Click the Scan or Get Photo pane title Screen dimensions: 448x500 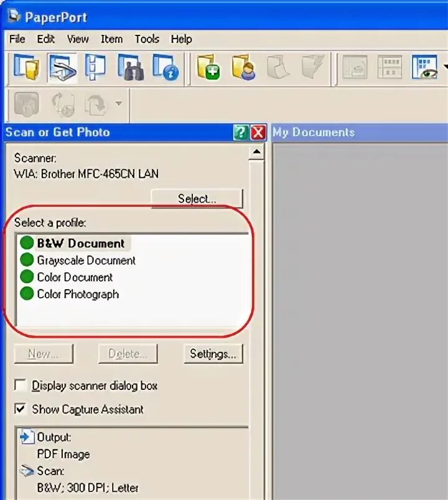pos(57,132)
